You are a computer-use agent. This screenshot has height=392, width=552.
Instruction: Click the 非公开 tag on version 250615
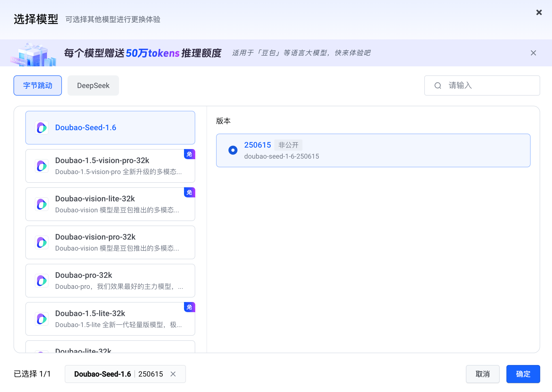point(288,145)
